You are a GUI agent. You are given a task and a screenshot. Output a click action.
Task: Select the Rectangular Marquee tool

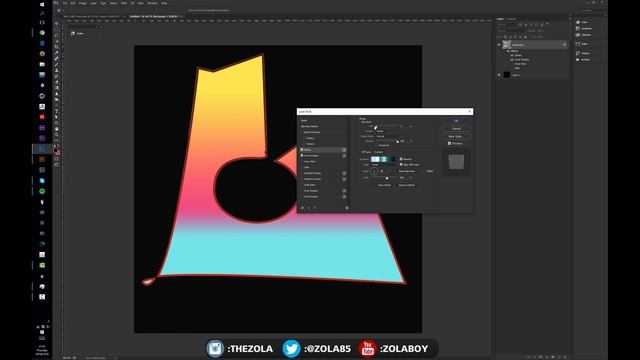point(56,29)
